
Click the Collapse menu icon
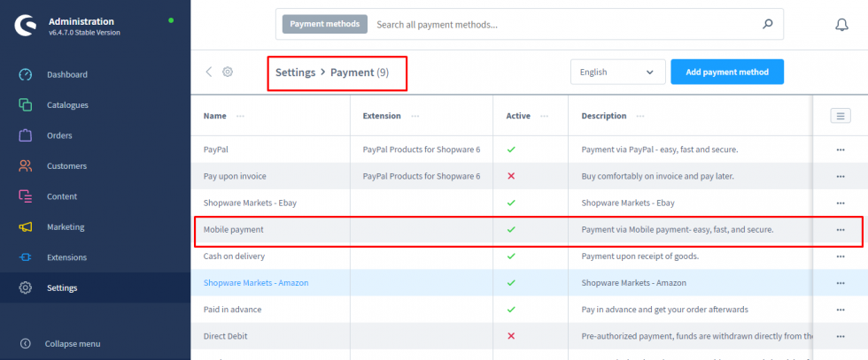tap(26, 343)
